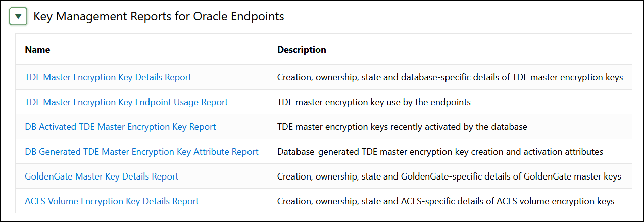The image size is (644, 222).
Task: Collapse the Key Management Reports section
Action: click(x=19, y=17)
